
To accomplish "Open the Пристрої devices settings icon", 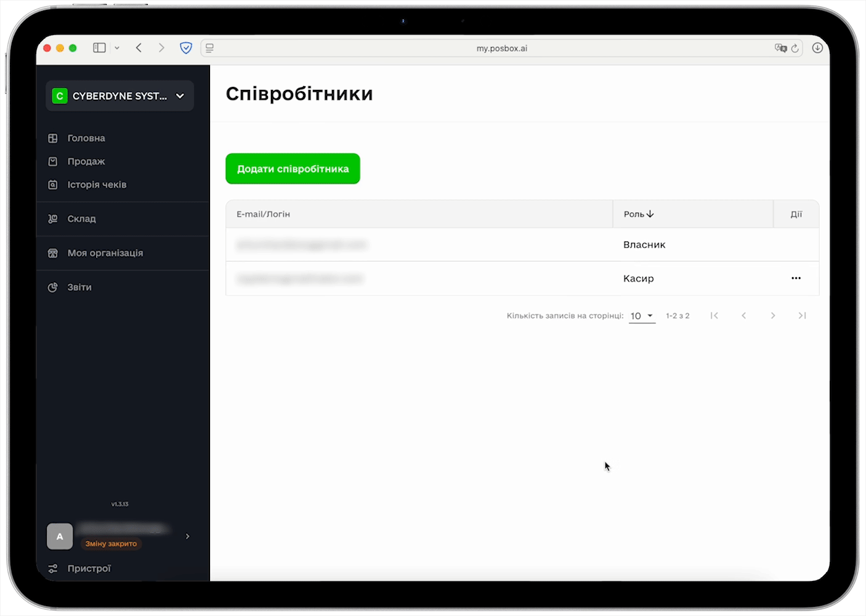I will pyautogui.click(x=53, y=569).
